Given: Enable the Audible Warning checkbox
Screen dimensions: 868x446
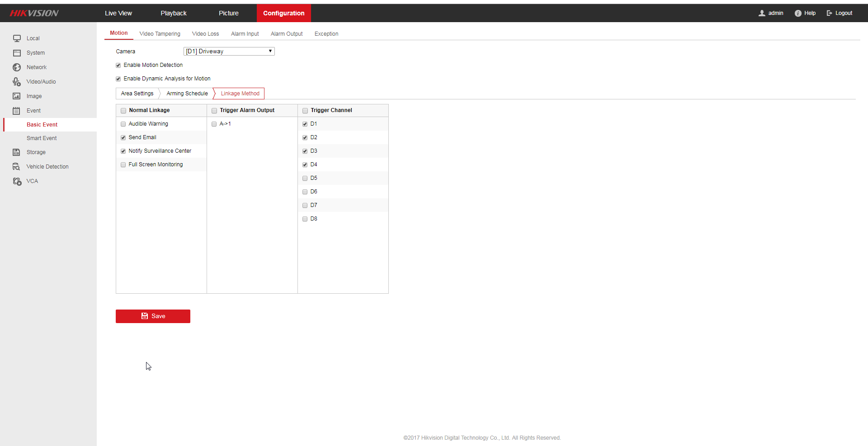Looking at the screenshot, I should pyautogui.click(x=123, y=124).
